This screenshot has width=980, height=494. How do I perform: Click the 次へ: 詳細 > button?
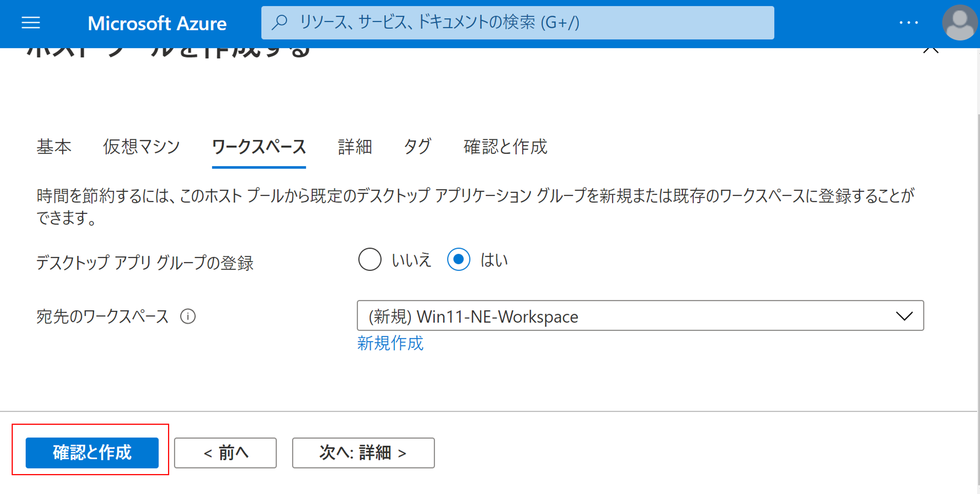(x=363, y=453)
